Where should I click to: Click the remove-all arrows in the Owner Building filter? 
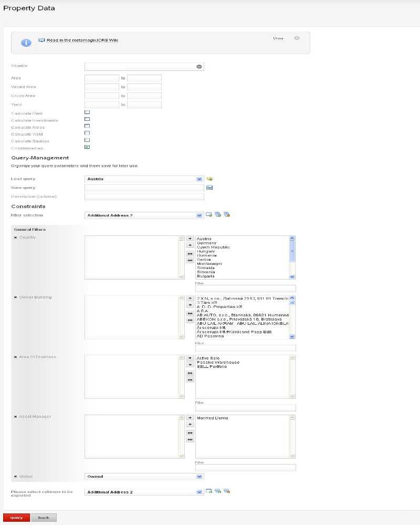pos(190,320)
